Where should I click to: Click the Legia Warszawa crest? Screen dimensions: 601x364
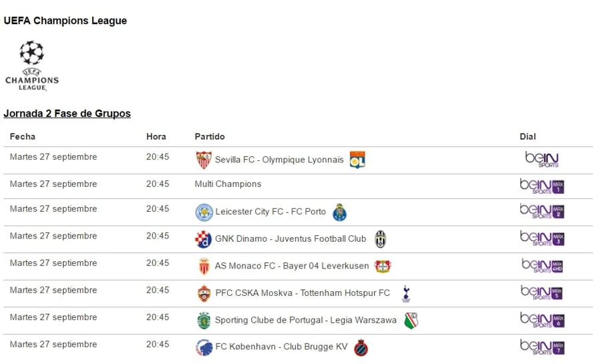click(x=411, y=321)
